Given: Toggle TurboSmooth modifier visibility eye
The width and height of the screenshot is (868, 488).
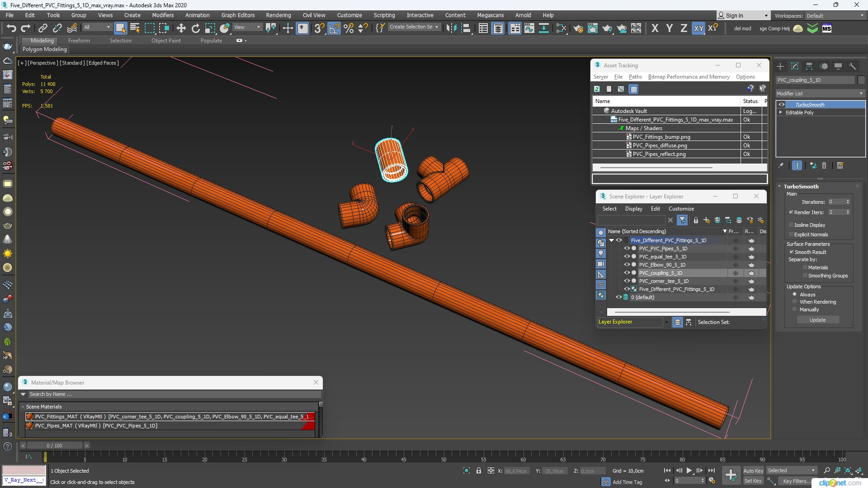Looking at the screenshot, I should tap(782, 104).
